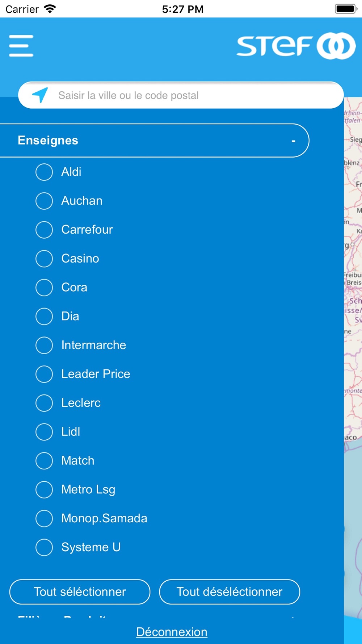Select the Lidl radio circle
362x644 pixels.
44,432
